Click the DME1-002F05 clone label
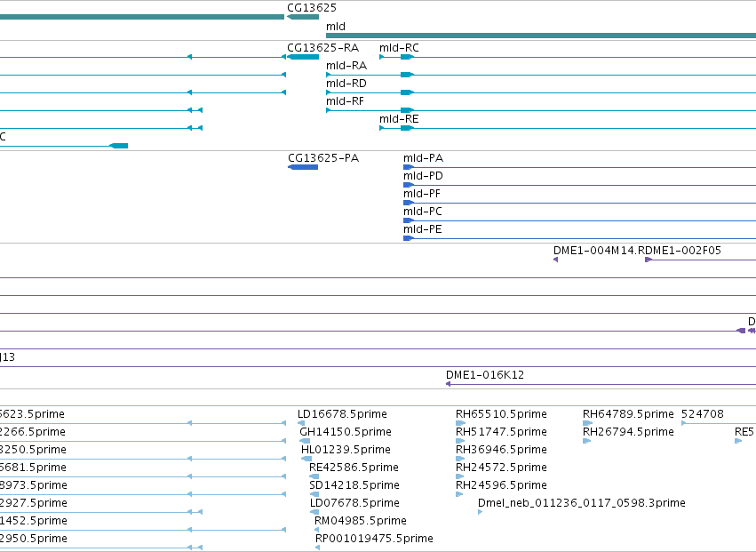This screenshot has width=756, height=552. tap(683, 251)
